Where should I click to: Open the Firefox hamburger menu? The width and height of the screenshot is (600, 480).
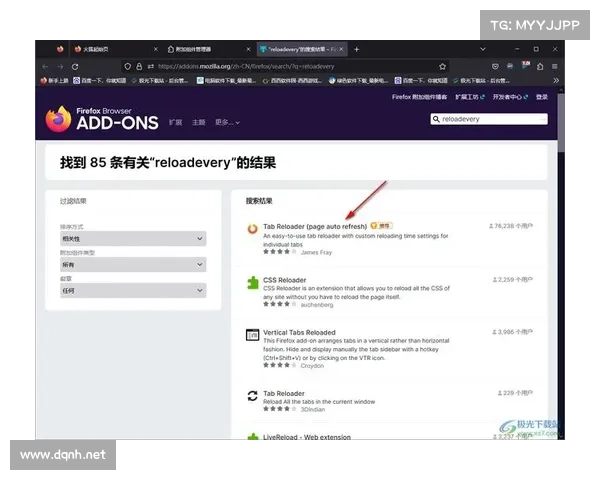554,67
